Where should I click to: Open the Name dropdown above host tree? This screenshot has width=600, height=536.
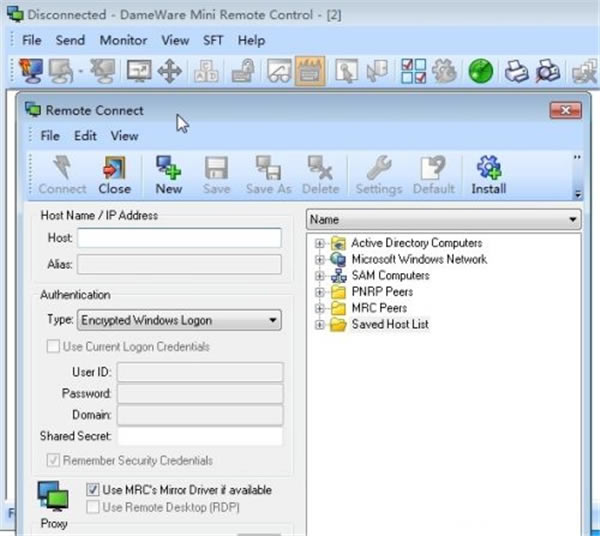(573, 219)
